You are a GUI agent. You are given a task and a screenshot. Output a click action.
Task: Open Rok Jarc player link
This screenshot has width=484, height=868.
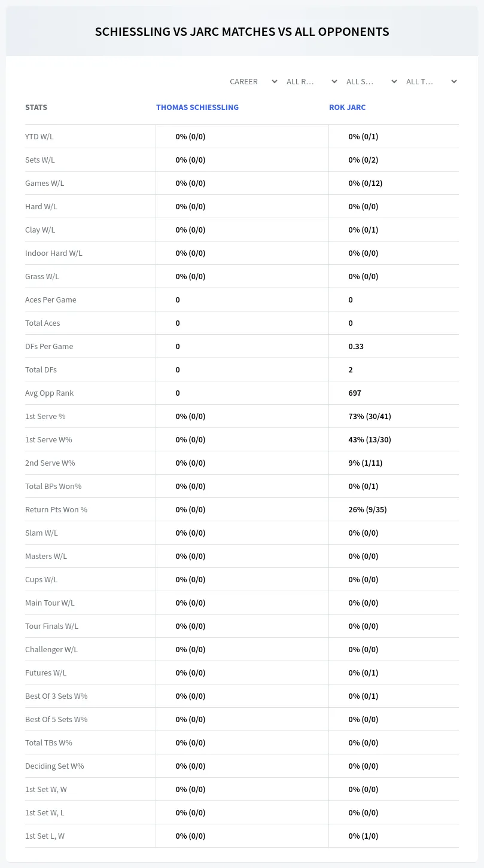[347, 108]
